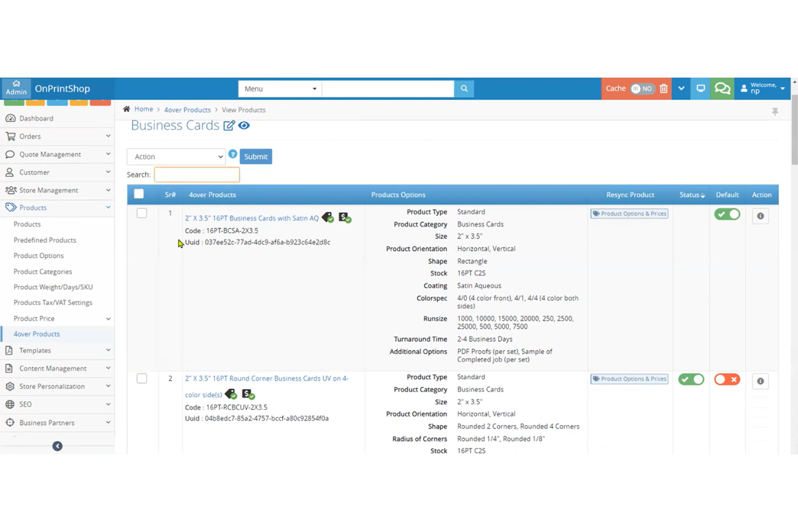
Task: Click the home icon in breadcrumb
Action: coord(127,109)
